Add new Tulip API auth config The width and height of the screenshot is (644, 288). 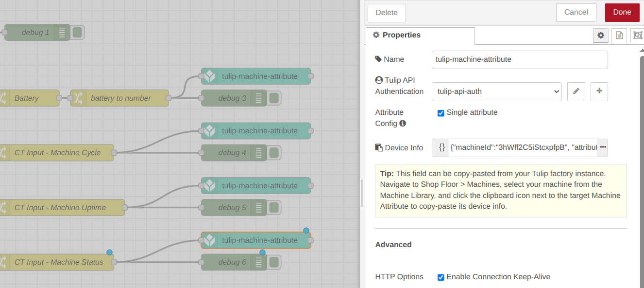pos(599,91)
